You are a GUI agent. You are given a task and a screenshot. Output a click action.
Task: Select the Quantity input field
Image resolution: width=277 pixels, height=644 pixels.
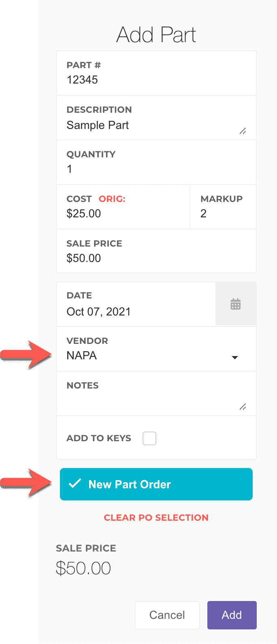pos(156,169)
